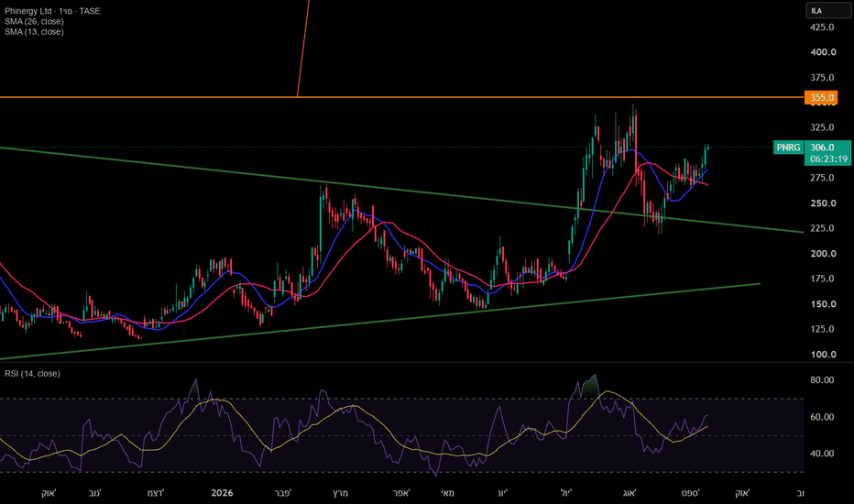Click the יולי month label on time axis
Image resolution: width=854 pixels, height=504 pixels.
tap(566, 493)
